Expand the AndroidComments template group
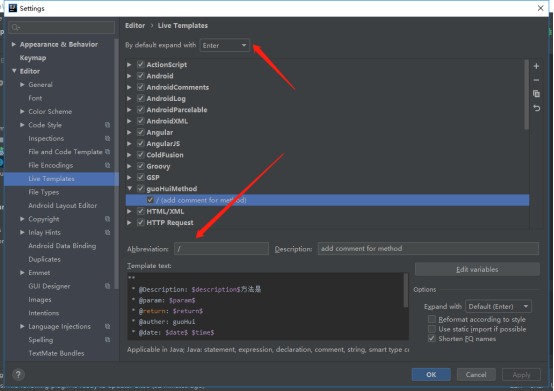This screenshot has height=391, width=554. pos(129,87)
